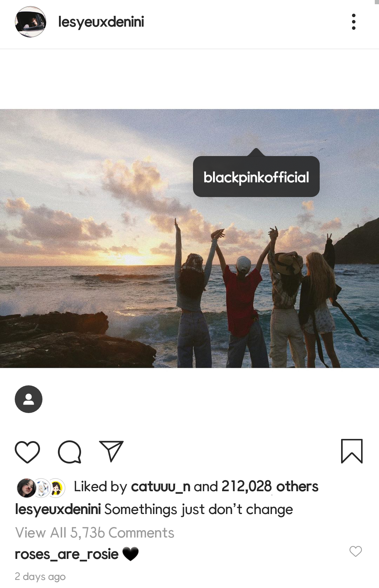
Task: Open comments with speech bubble icon
Action: tap(69, 452)
